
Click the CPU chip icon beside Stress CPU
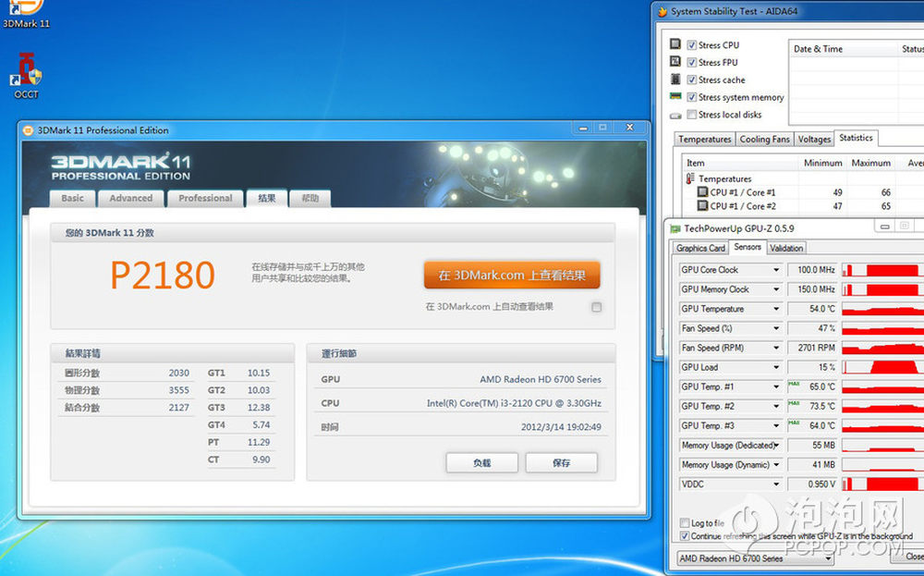(675, 44)
